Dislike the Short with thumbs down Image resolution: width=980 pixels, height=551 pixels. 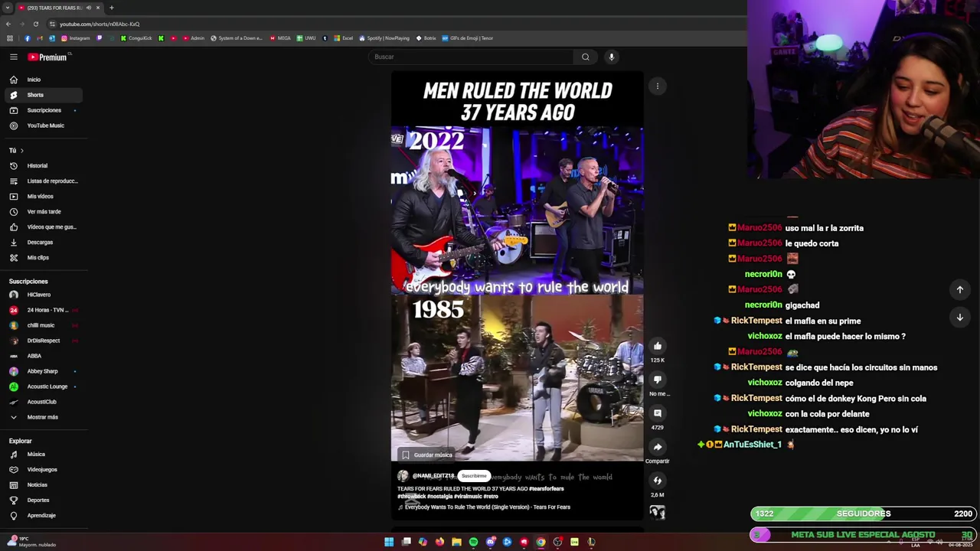click(657, 380)
